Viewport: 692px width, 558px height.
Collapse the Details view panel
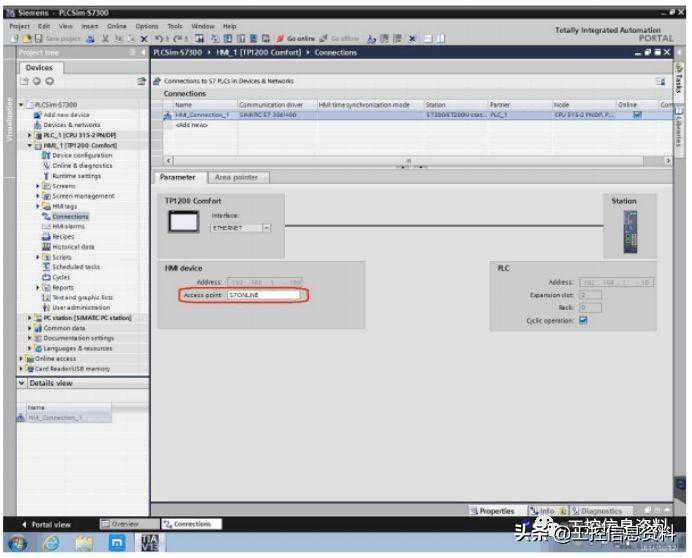(23, 383)
